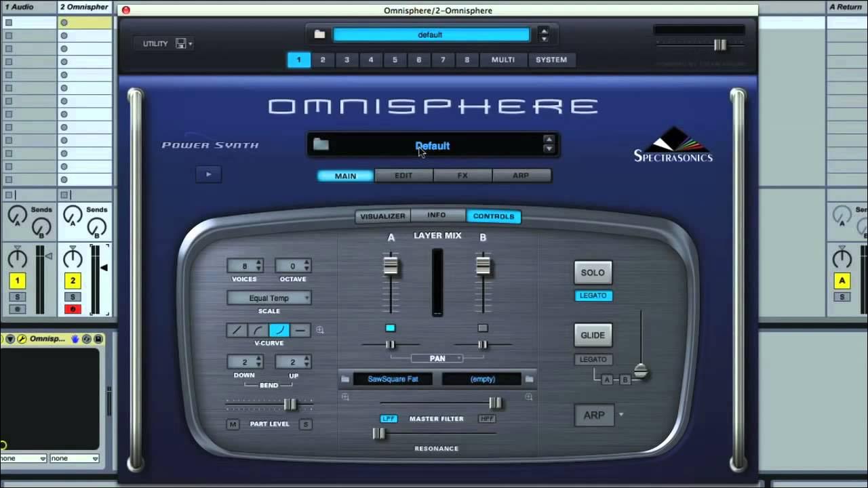Open the SYSTEM page
This screenshot has width=868, height=488.
click(551, 60)
